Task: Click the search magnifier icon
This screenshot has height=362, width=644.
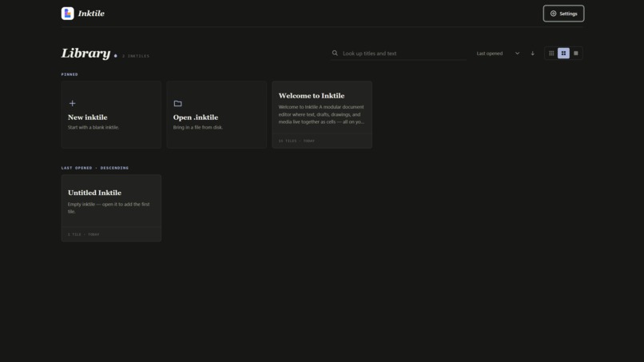Action: [335, 53]
